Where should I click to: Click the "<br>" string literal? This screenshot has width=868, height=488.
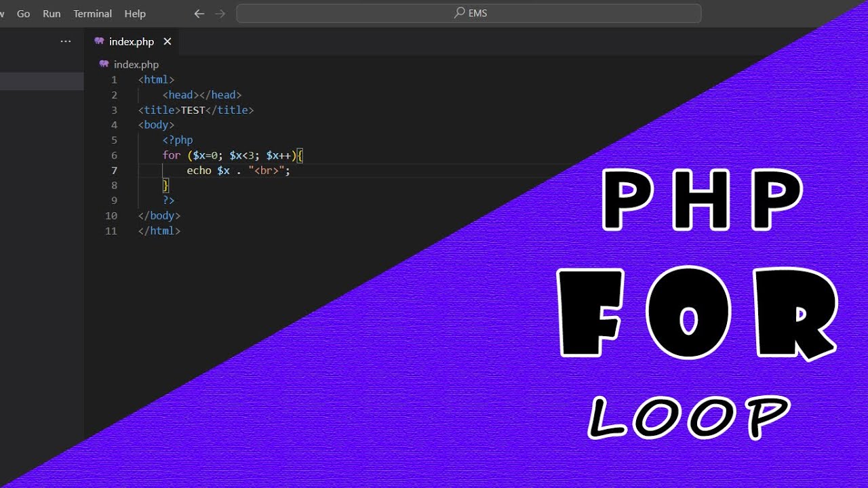coord(267,171)
